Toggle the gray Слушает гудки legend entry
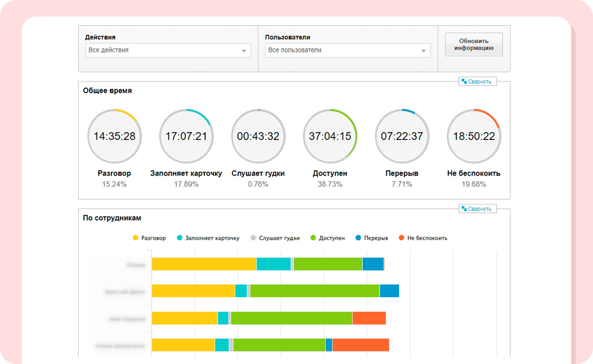The image size is (593, 364). (275, 238)
